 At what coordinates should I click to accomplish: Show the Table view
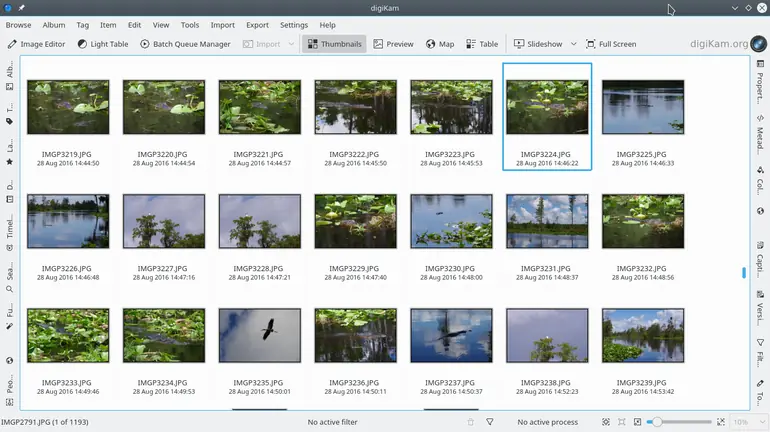pos(482,44)
